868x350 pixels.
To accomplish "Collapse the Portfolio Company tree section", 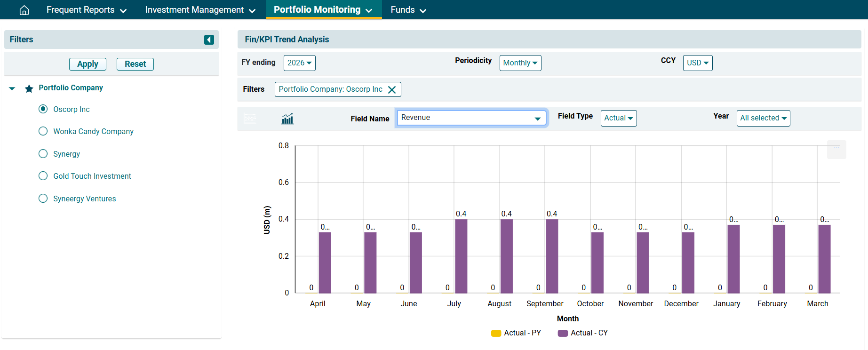I will tap(12, 88).
